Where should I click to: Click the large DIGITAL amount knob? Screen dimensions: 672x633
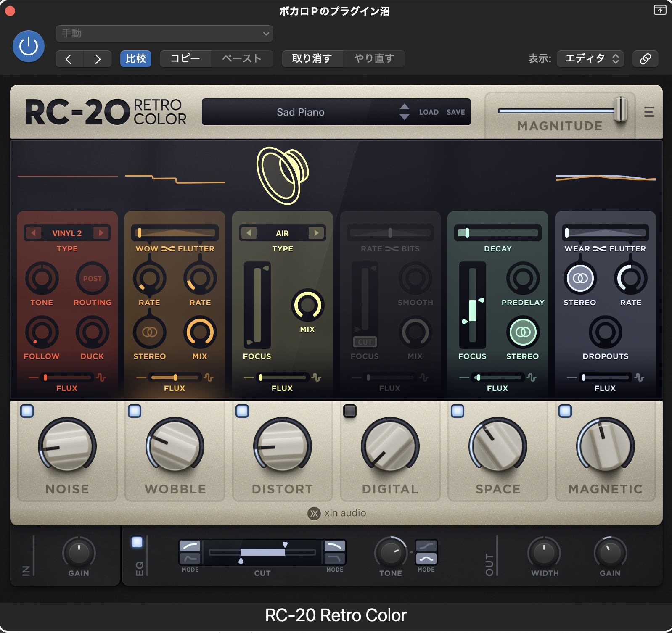[x=390, y=446]
